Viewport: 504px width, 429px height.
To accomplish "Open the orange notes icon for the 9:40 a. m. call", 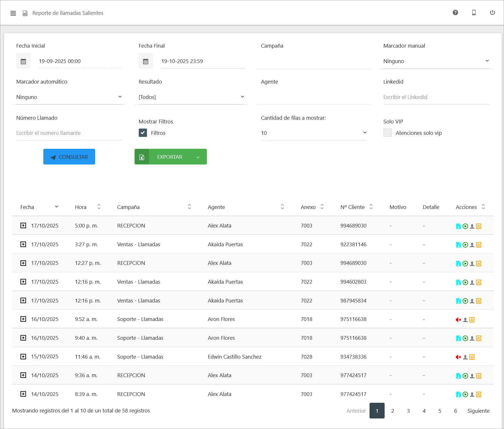I will click(479, 338).
